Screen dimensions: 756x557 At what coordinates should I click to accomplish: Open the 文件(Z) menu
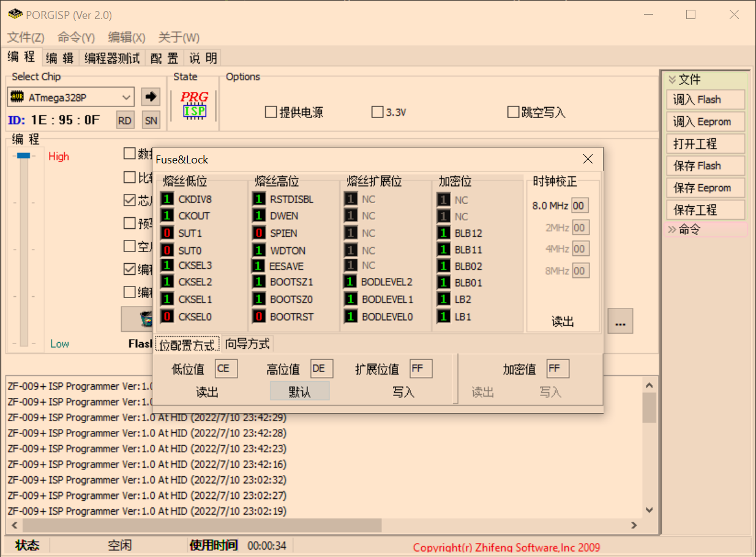pyautogui.click(x=26, y=37)
